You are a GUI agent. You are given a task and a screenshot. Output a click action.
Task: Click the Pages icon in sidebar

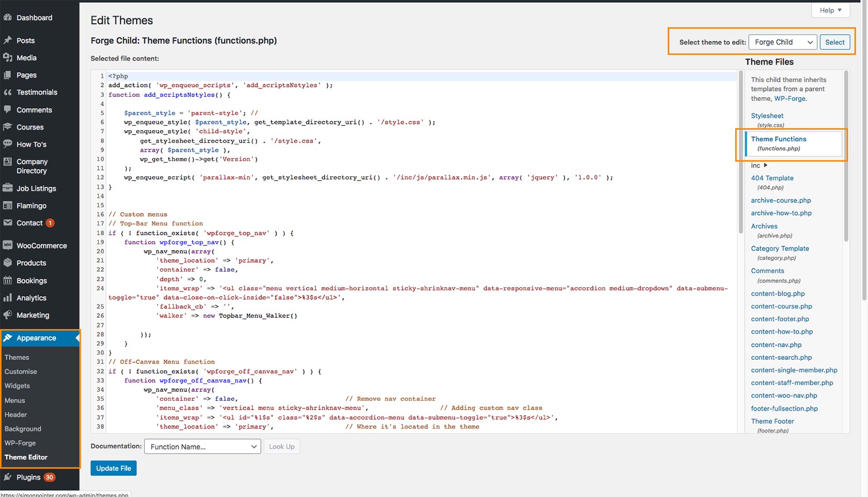pos(7,75)
